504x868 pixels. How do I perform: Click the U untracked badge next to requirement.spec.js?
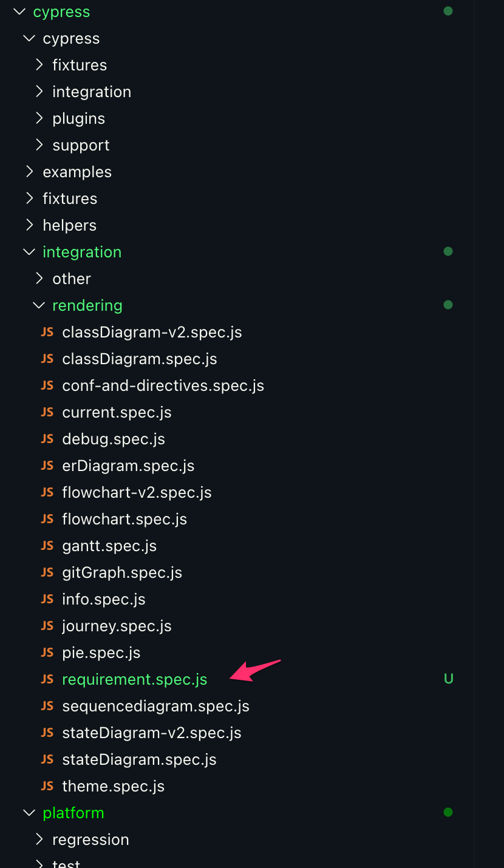(x=448, y=679)
